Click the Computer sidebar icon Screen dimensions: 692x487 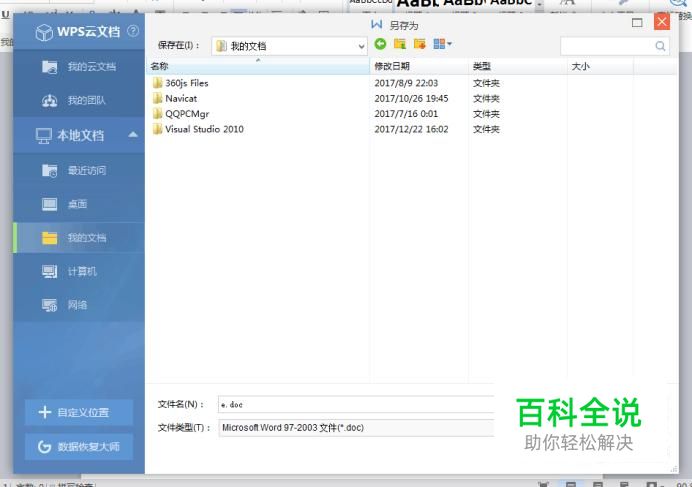(x=49, y=271)
